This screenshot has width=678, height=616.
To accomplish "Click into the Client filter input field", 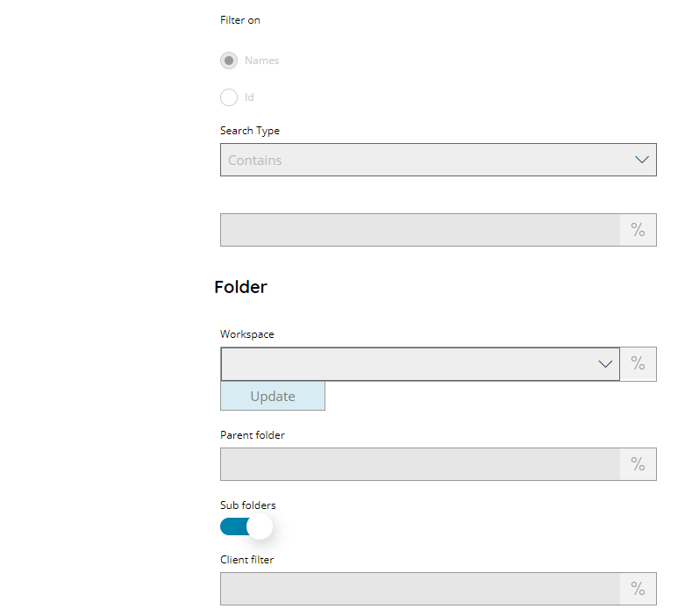I will (420, 588).
